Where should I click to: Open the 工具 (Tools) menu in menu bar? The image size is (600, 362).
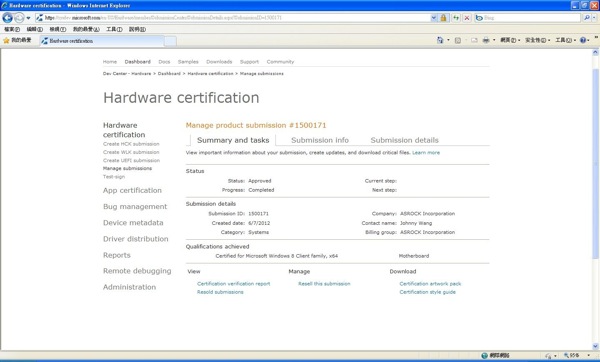[x=114, y=29]
